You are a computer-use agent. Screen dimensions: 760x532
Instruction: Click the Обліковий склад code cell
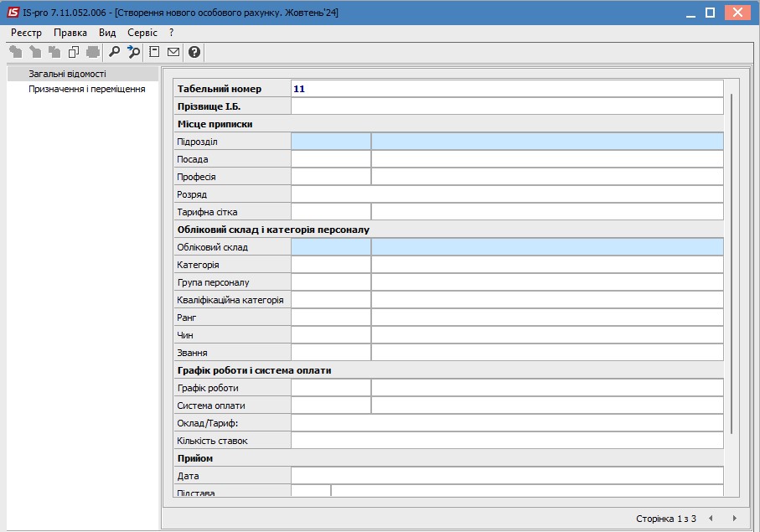click(331, 247)
